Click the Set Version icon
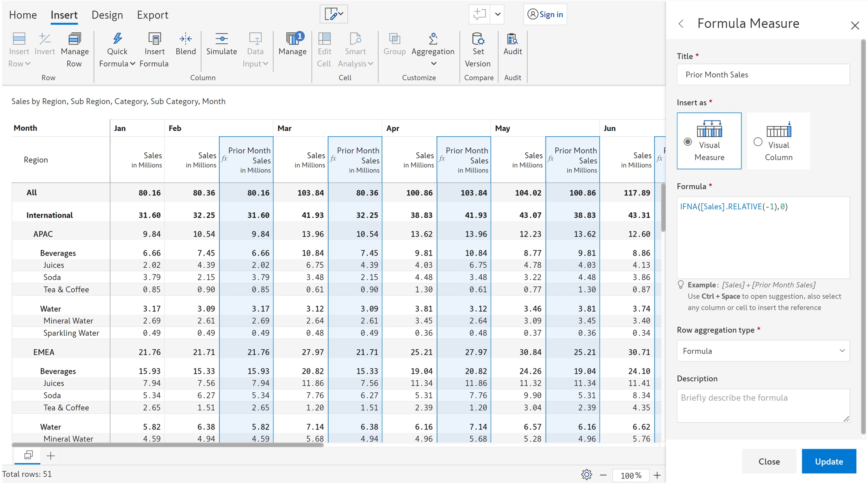This screenshot has width=868, height=486. click(478, 39)
